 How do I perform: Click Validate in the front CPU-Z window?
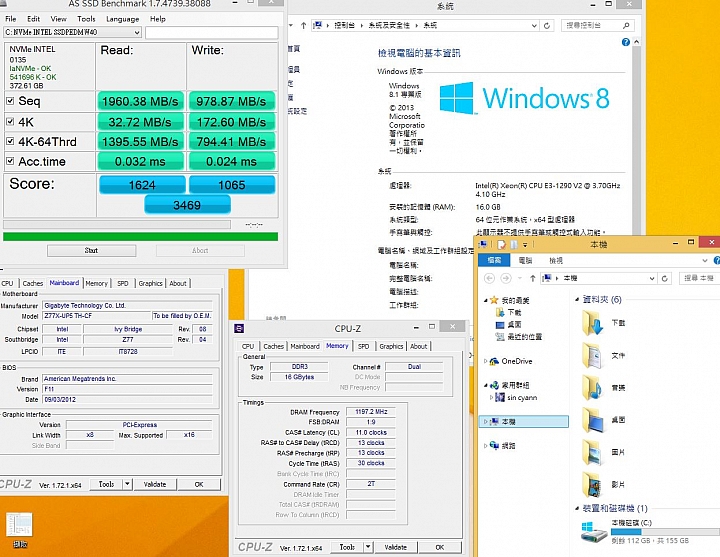[x=395, y=547]
